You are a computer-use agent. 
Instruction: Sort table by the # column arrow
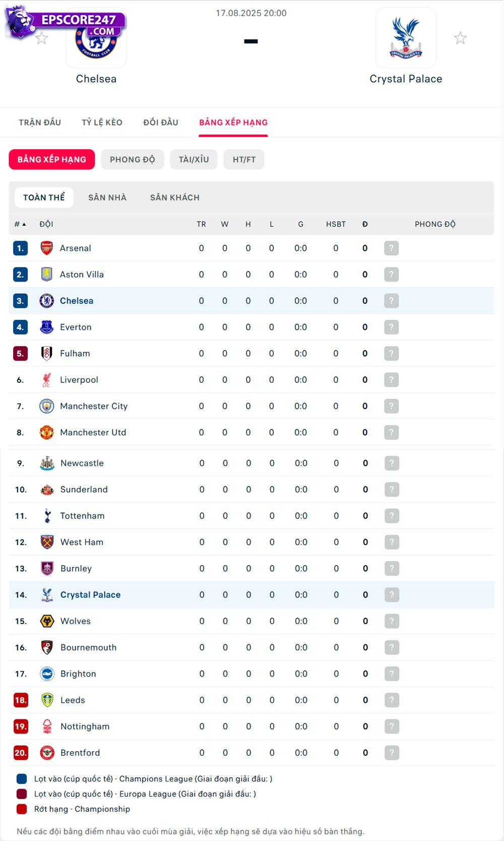tap(24, 225)
